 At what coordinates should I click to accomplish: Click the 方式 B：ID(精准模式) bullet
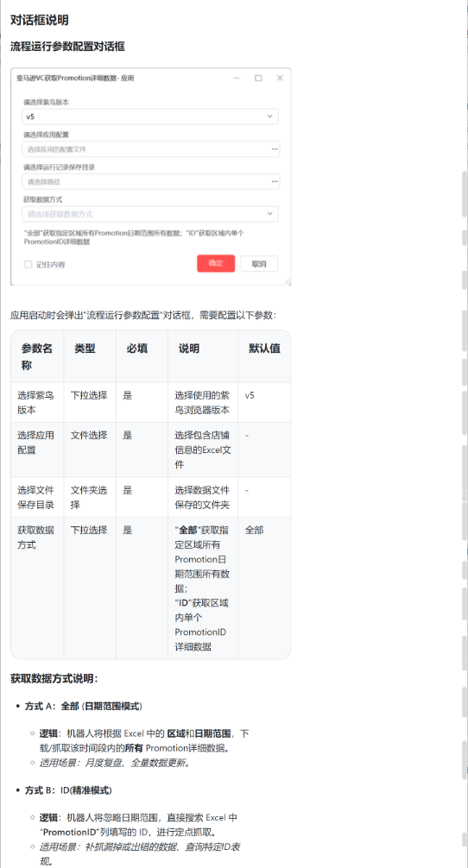point(69,790)
